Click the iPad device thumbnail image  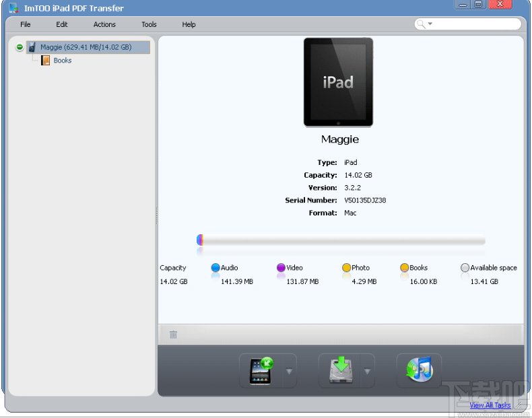click(338, 82)
